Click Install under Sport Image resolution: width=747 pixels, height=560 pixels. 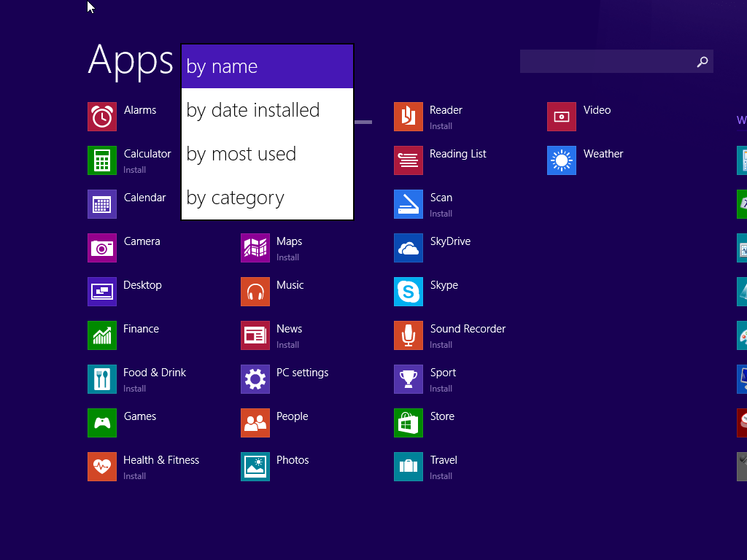pyautogui.click(x=441, y=389)
